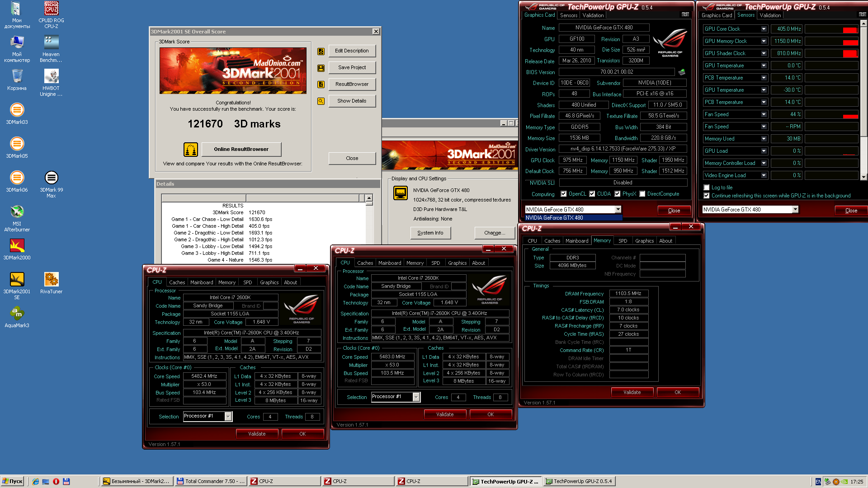The height and width of the screenshot is (488, 868).
Task: Expand the Video Engine Load sensor dropdown
Action: (x=764, y=175)
